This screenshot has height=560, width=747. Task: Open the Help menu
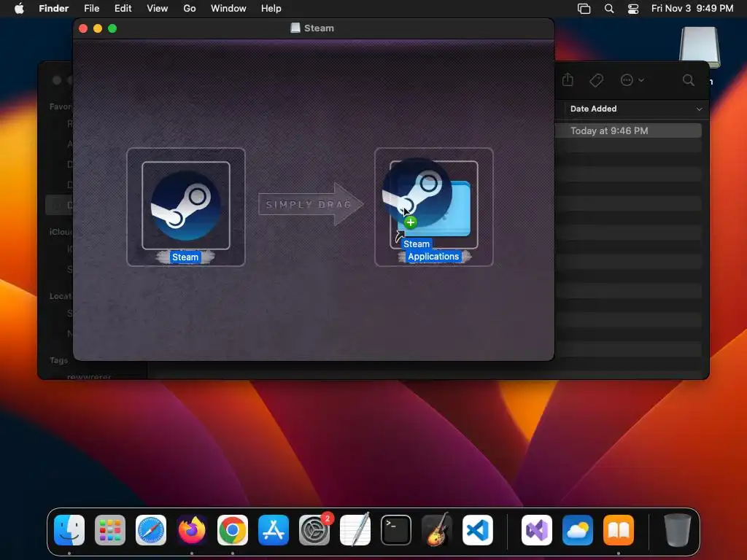click(x=271, y=8)
